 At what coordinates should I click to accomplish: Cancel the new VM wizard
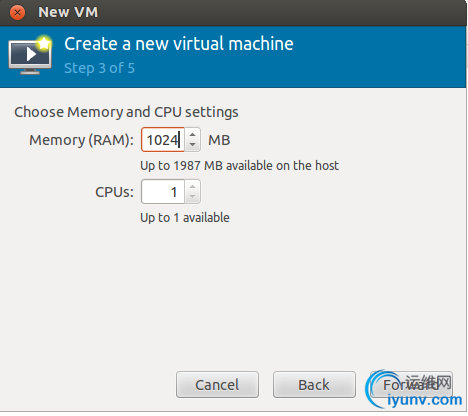217,385
